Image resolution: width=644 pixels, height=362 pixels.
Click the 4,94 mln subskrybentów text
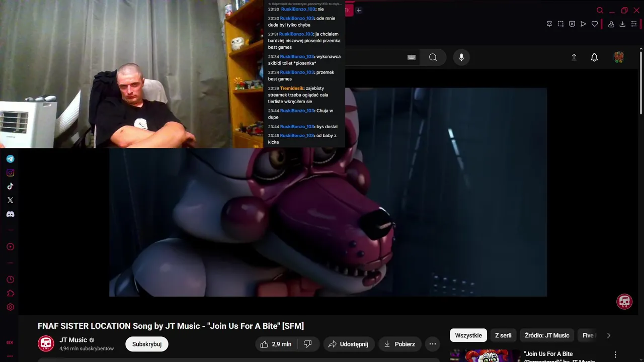coord(87,348)
